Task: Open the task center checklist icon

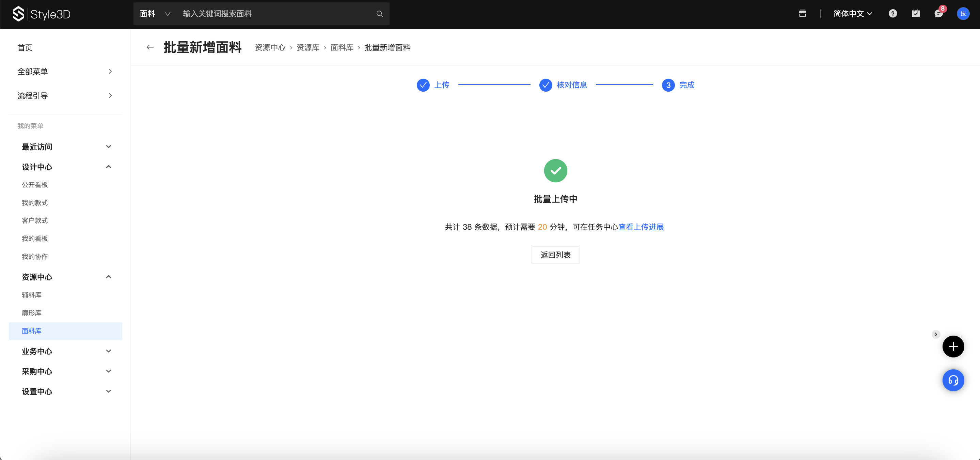Action: pyautogui.click(x=915, y=14)
